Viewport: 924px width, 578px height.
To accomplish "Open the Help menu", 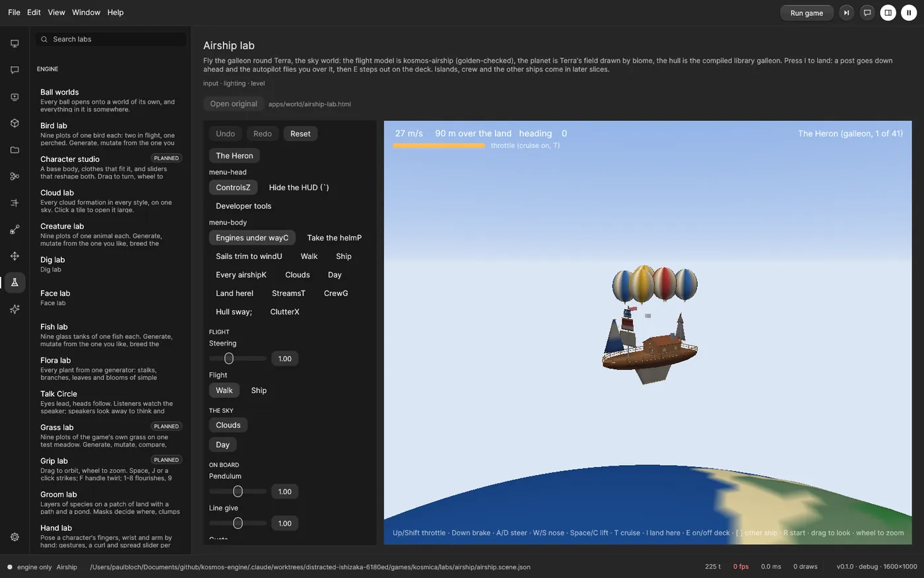I will (115, 13).
